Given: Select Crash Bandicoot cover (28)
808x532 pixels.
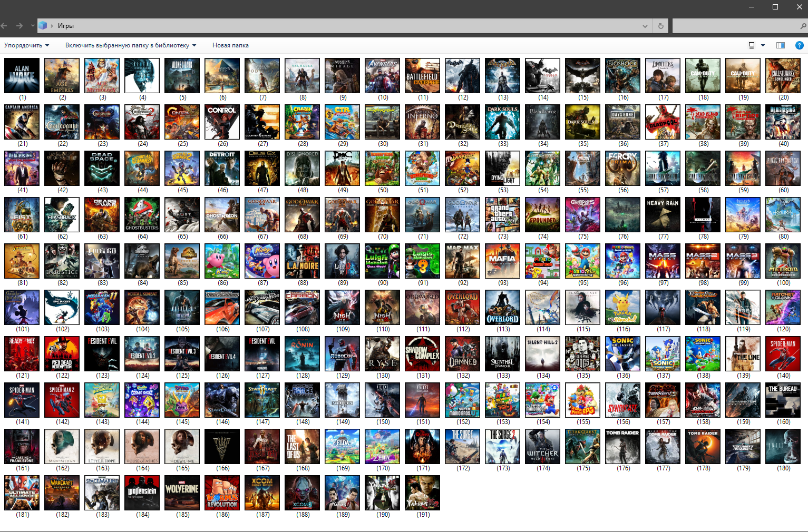Looking at the screenshot, I should pos(303,122).
